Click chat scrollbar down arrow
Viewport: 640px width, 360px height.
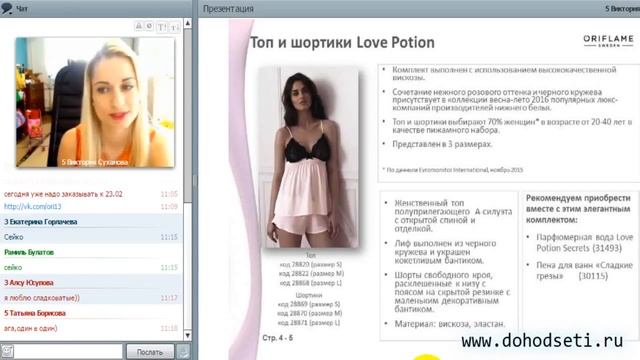(188, 336)
